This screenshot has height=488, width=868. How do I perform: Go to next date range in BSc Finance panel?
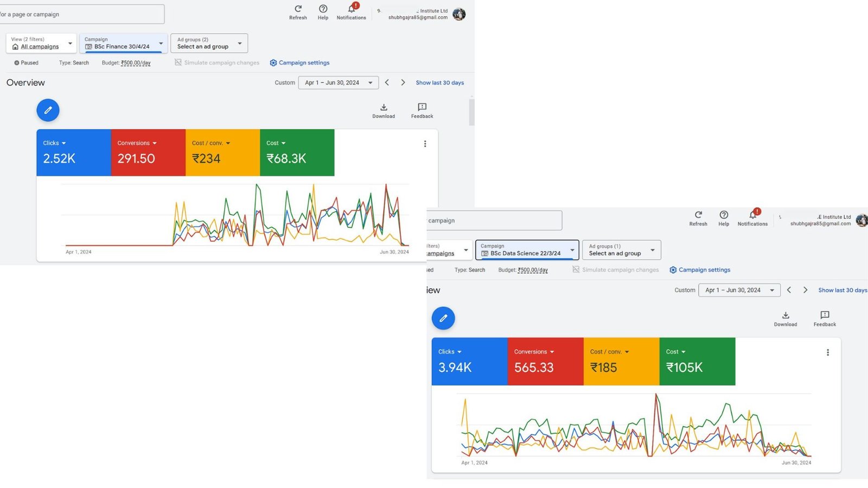(x=403, y=82)
